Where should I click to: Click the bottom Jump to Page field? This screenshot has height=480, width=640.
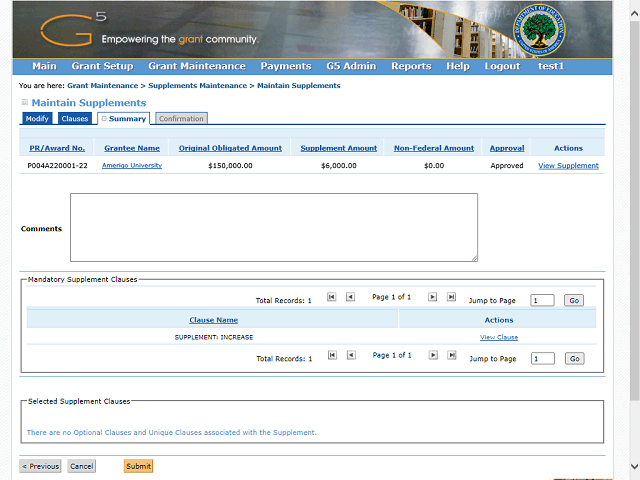(x=543, y=359)
